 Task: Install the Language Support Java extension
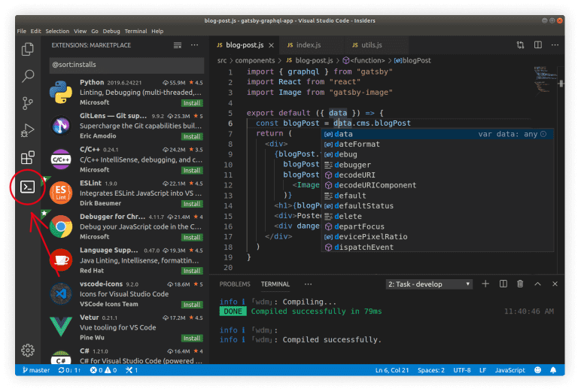[192, 271]
